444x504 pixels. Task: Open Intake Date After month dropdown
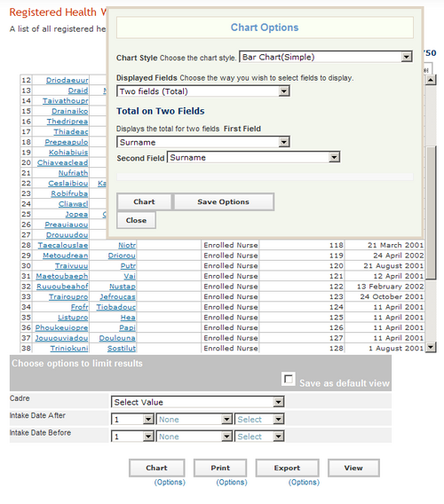coord(194,420)
